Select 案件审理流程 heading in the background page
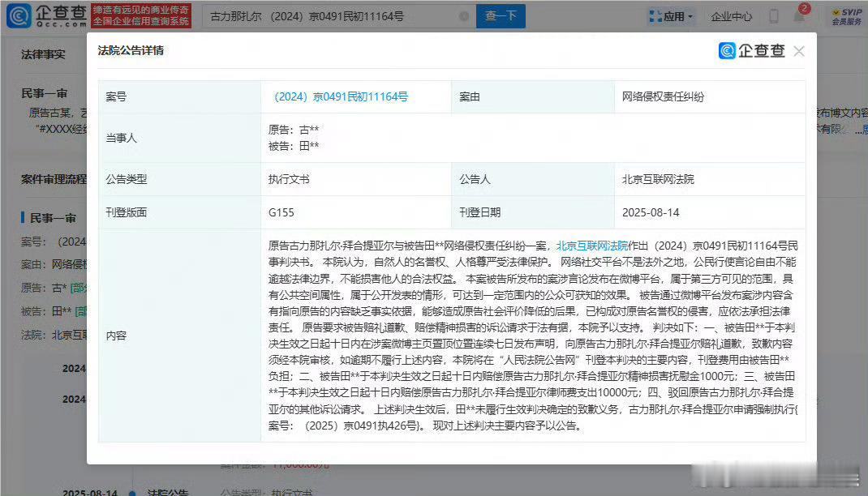The width and height of the screenshot is (868, 496). (x=54, y=179)
